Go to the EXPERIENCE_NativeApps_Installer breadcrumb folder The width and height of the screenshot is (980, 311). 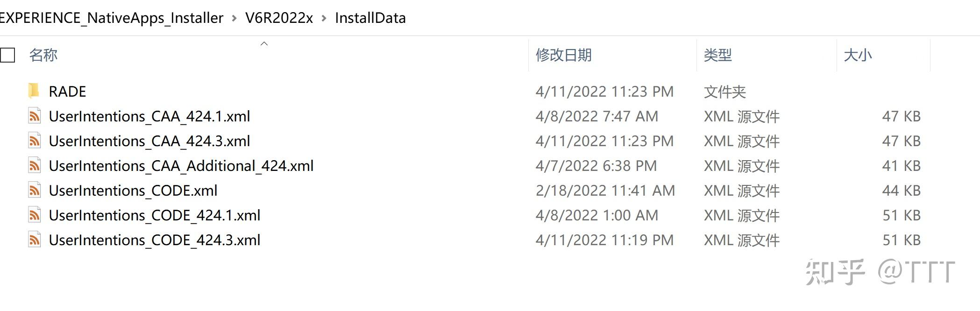coord(112,18)
